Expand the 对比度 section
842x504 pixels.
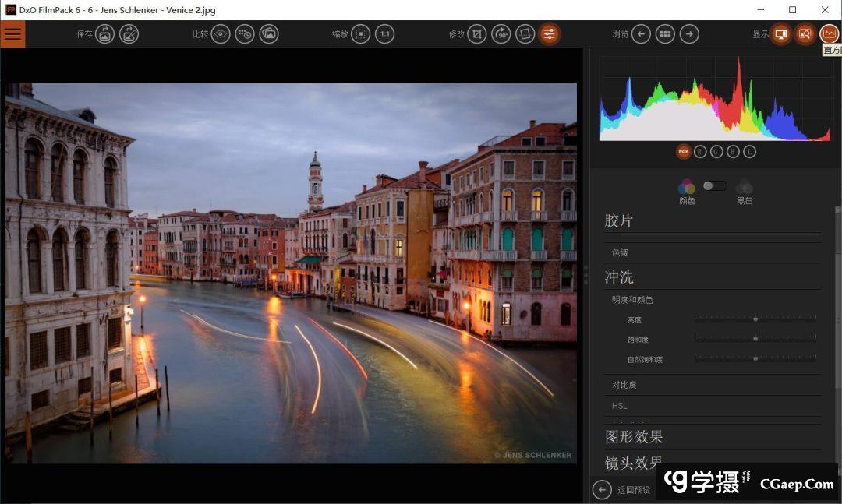click(624, 385)
